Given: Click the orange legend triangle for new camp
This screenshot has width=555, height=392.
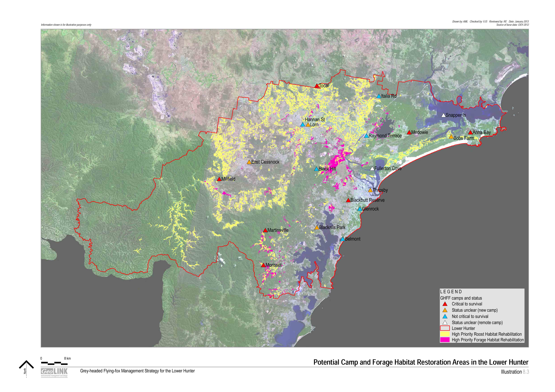Looking at the screenshot, I should 445,310.
